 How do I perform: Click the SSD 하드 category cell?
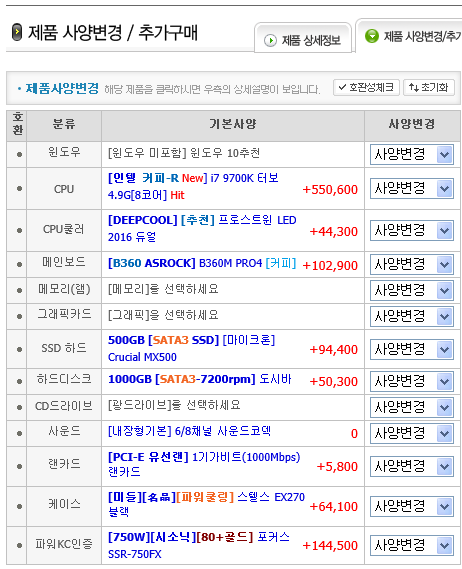pyautogui.click(x=64, y=348)
